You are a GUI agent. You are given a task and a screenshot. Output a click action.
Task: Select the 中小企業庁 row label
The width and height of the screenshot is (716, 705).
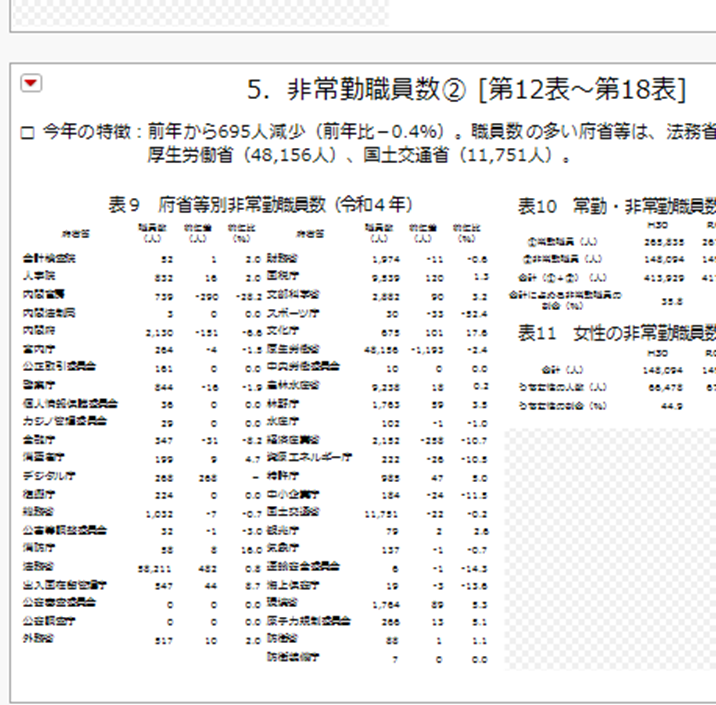point(293,494)
